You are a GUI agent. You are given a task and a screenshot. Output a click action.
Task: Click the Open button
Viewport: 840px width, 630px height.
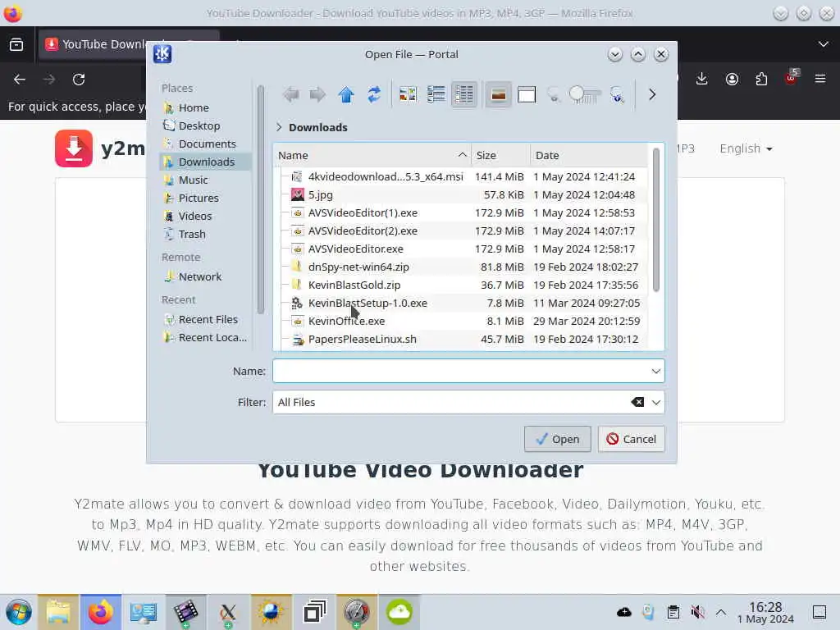tap(558, 440)
